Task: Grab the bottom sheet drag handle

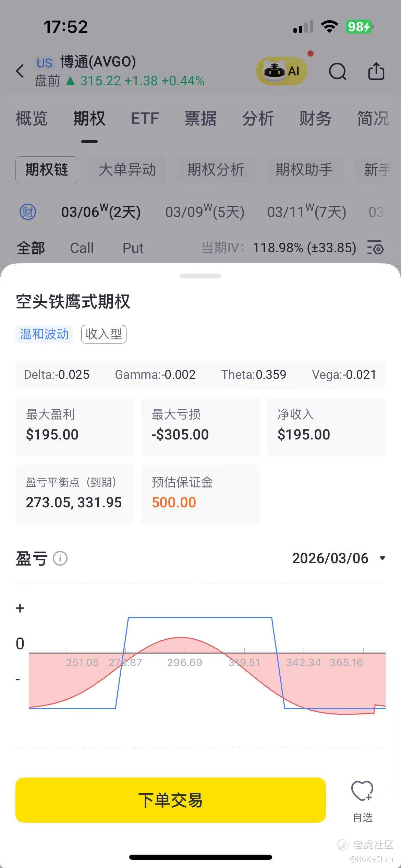Action: pos(200,276)
